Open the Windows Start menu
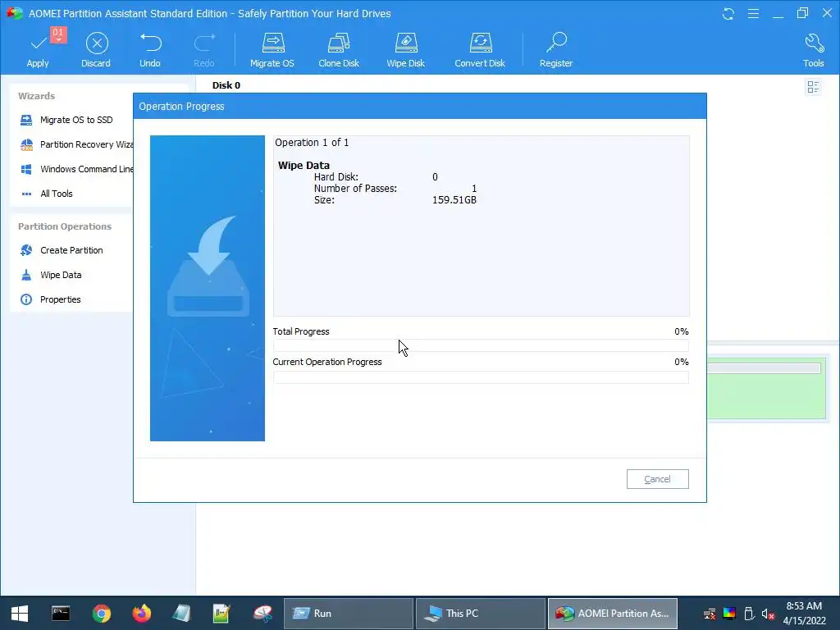This screenshot has height=630, width=840. click(x=20, y=614)
